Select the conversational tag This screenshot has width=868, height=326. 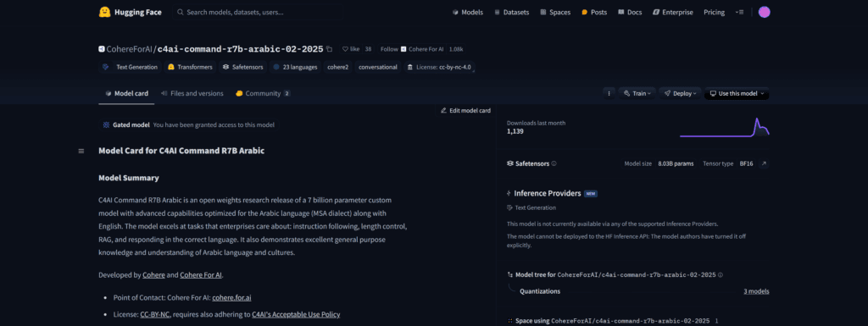(378, 67)
